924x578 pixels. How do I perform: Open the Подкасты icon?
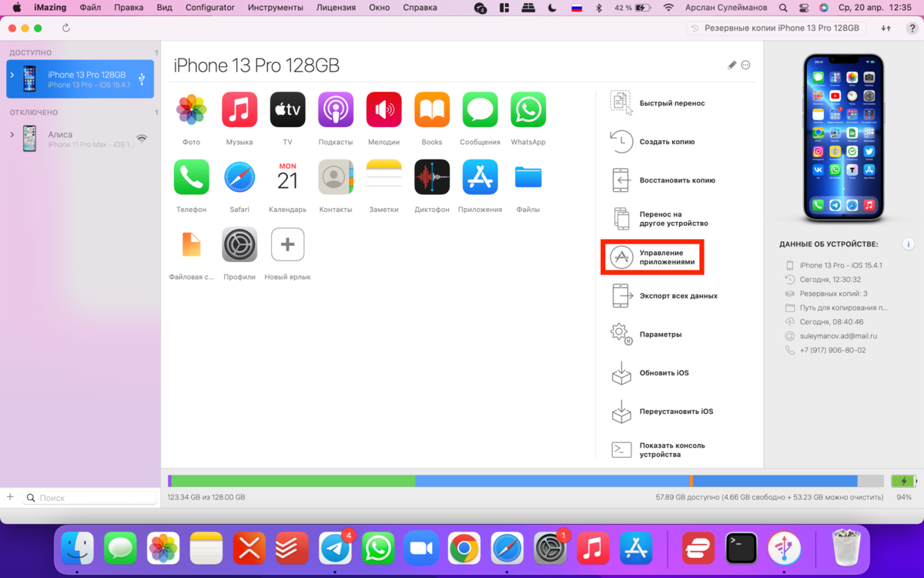click(336, 109)
